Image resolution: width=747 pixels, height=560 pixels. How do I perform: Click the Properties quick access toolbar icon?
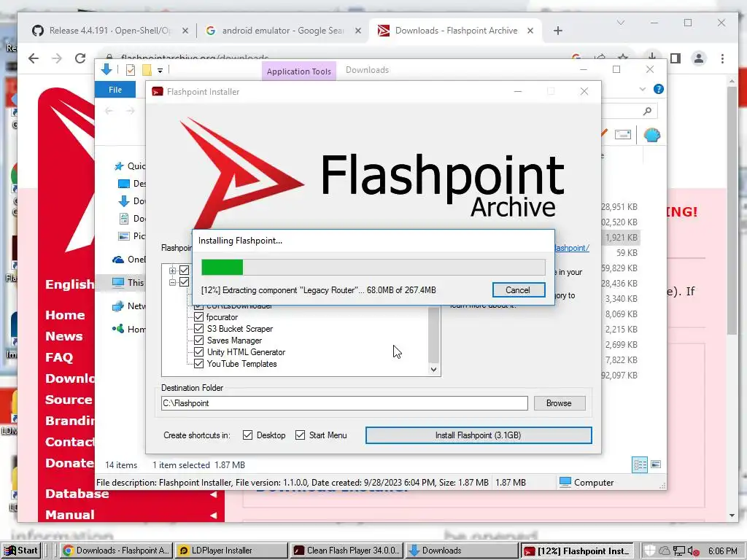[x=130, y=70]
